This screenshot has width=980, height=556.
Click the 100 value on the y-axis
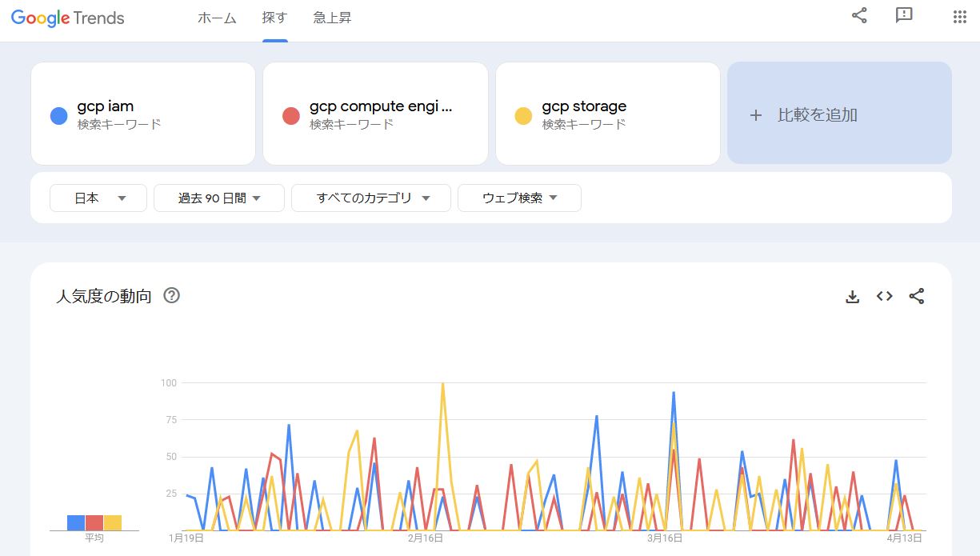coord(168,382)
